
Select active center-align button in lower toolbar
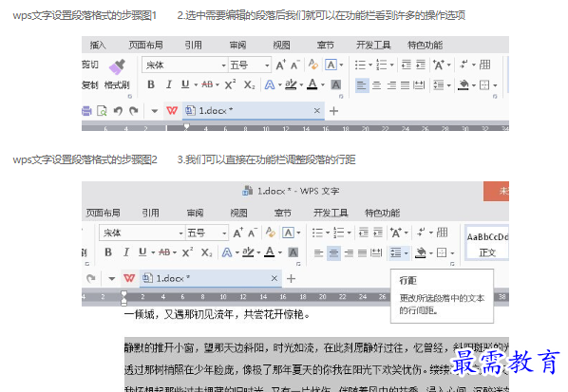tap(333, 253)
